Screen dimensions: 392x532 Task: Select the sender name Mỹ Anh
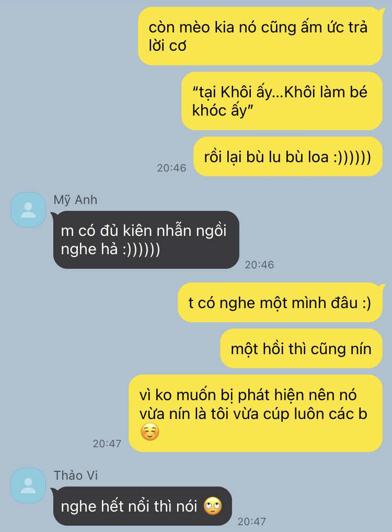(75, 200)
